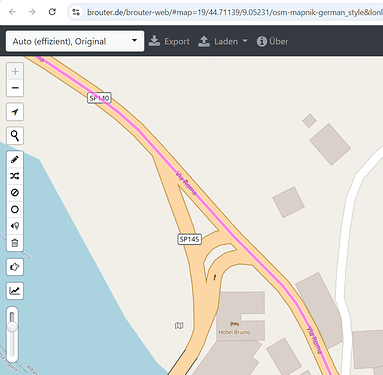Open the routing profile dropdown
The width and height of the screenshot is (383, 375).
(75, 41)
